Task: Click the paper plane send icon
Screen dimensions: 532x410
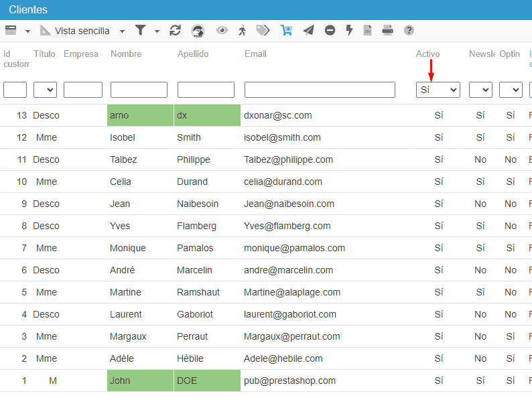Action: tap(308, 30)
